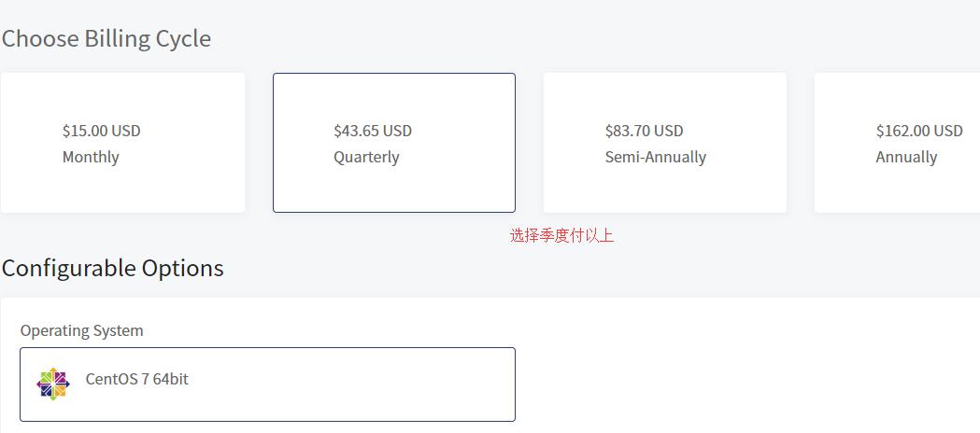Click the "Configurable Options" heading
Image resolution: width=980 pixels, height=433 pixels.
pyautogui.click(x=112, y=269)
